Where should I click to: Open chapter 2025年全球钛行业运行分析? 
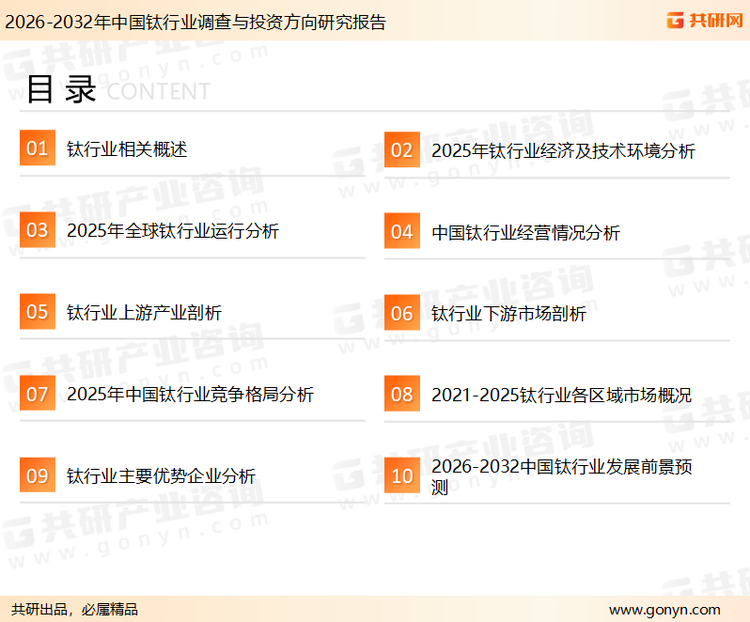pos(173,231)
